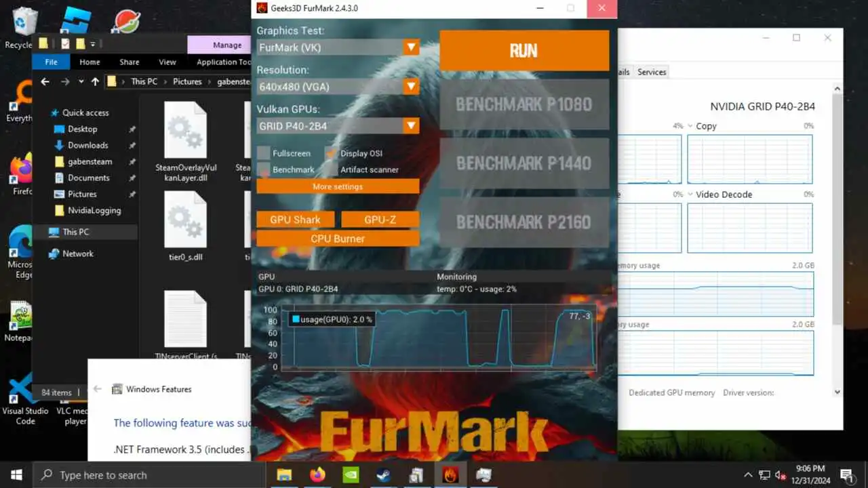Click the forward arrow in File Explorer
Image resolution: width=868 pixels, height=488 pixels.
[x=65, y=81]
